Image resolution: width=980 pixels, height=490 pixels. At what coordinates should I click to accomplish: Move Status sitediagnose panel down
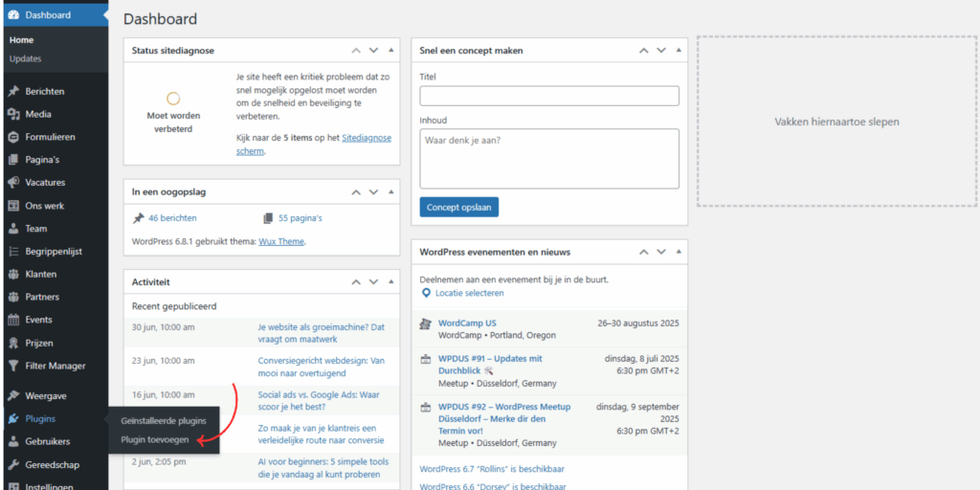point(374,51)
